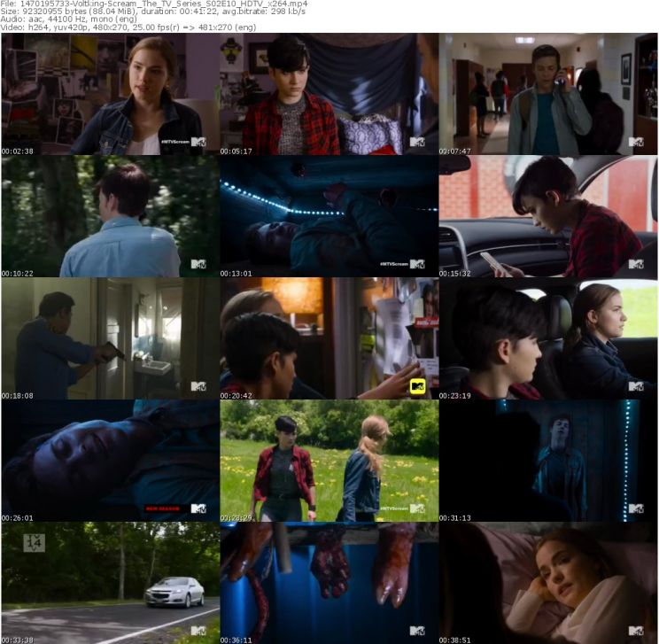Click the MTV logo in the 00:15:32 frame
Image resolution: width=659 pixels, height=644 pixels.
pyautogui.click(x=636, y=264)
